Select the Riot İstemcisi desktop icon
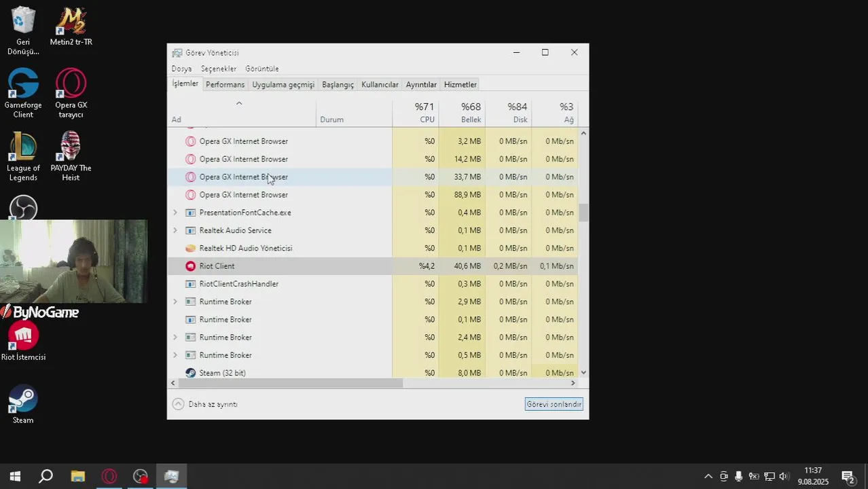The image size is (868, 489). tap(23, 342)
